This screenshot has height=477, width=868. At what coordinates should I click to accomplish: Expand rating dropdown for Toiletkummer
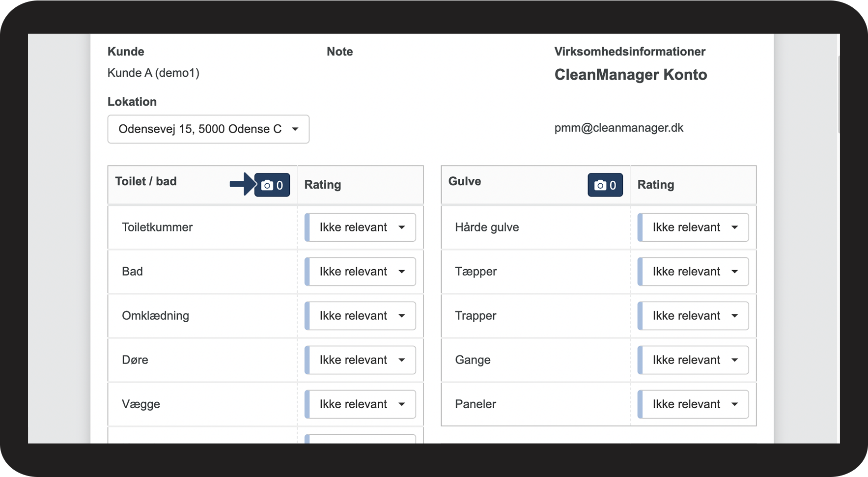coord(361,227)
